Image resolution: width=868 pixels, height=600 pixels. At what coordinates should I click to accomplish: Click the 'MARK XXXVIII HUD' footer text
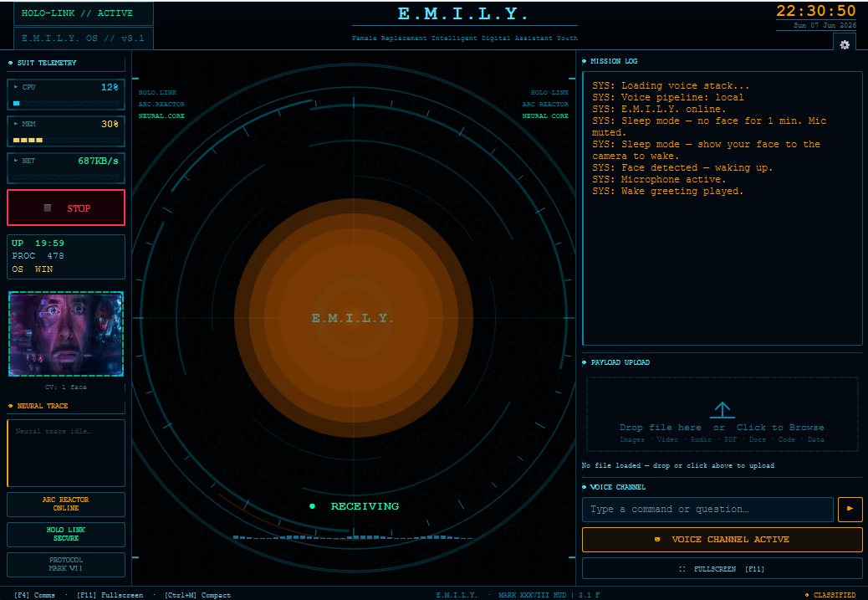[x=532, y=595]
